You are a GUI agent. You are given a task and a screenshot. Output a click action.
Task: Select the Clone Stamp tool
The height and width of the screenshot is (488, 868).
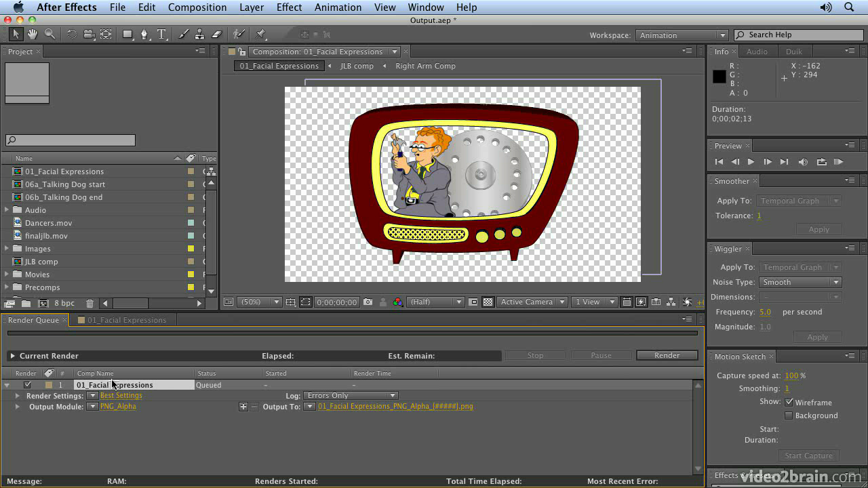(199, 34)
